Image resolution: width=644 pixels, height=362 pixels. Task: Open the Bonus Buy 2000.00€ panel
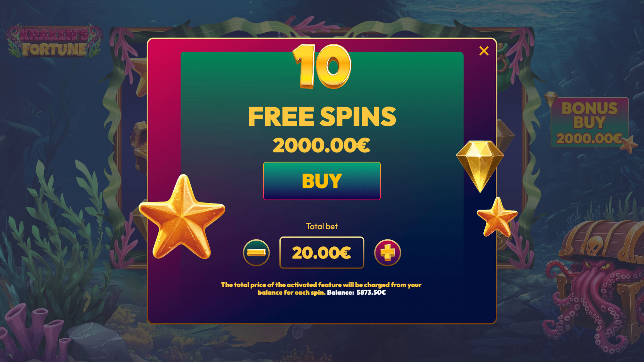pos(589,122)
